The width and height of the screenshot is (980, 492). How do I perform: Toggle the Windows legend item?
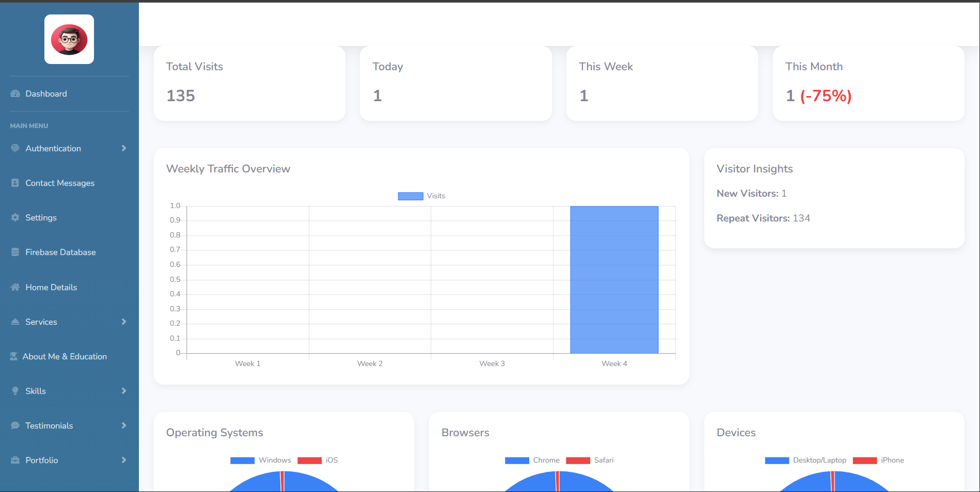pyautogui.click(x=261, y=461)
